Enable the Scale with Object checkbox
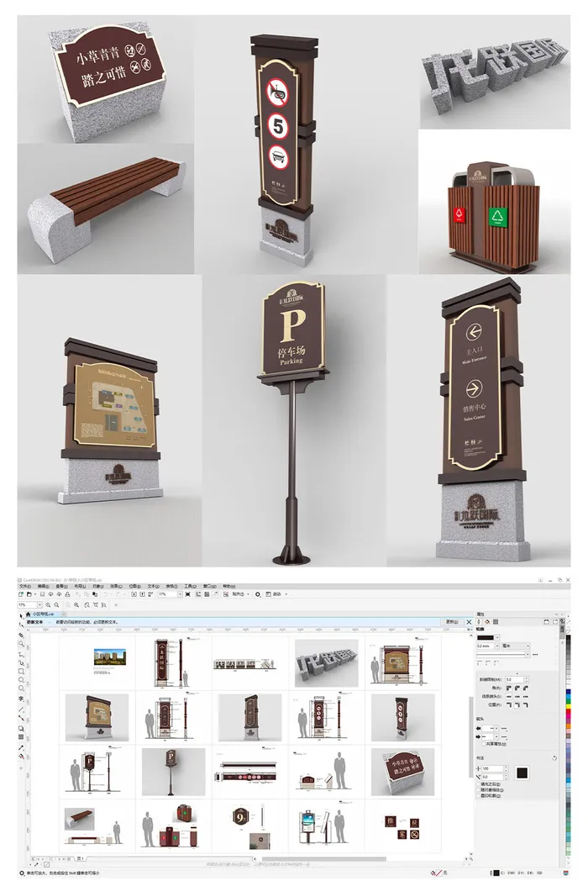 tap(479, 789)
